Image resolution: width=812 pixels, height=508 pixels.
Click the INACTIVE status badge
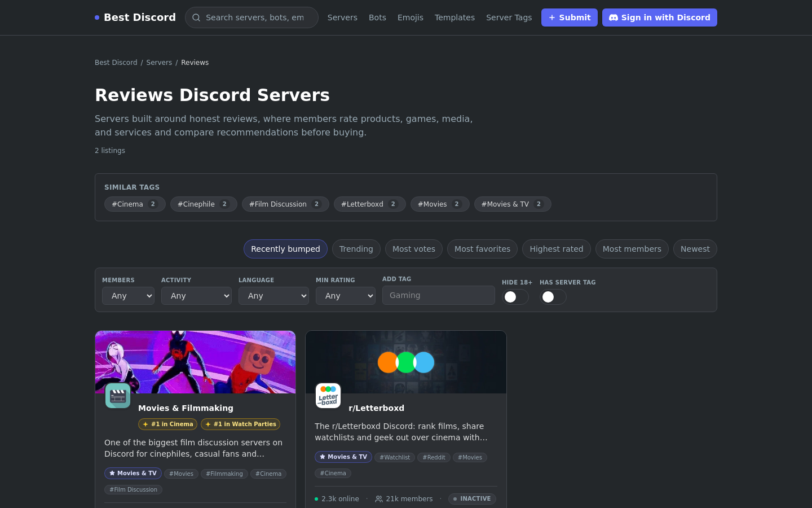click(472, 498)
